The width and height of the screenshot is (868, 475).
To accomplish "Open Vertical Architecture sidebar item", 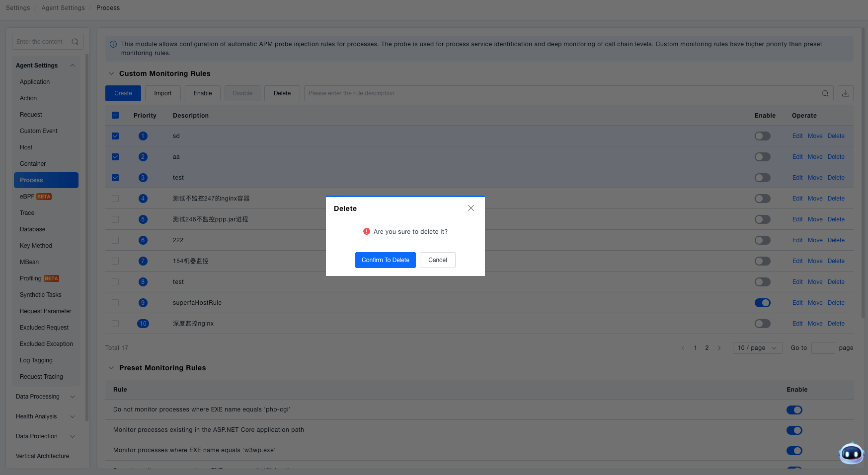I will (43, 456).
